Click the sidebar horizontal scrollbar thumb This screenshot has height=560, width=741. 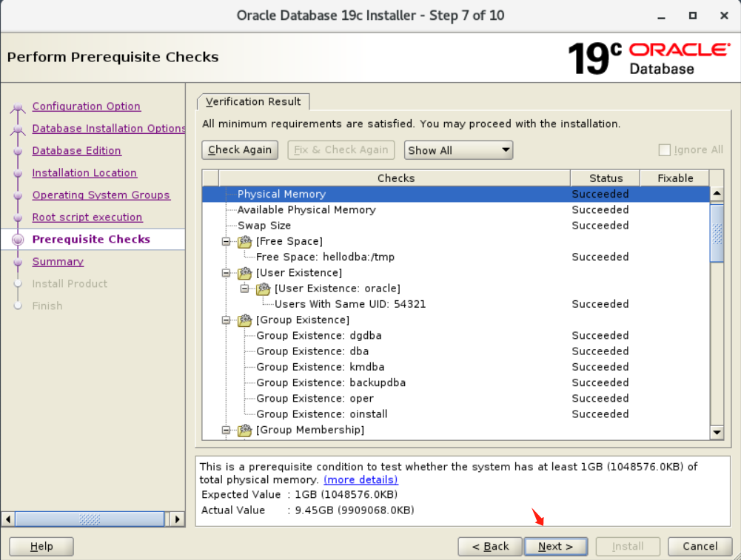(90, 519)
